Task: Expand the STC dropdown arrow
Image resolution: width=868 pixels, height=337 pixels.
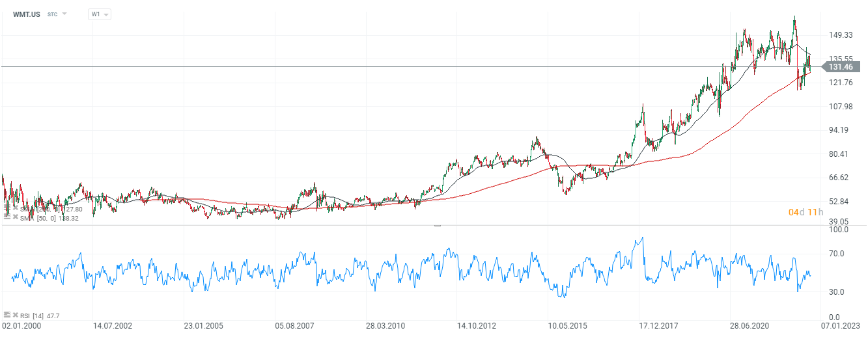Action: tap(64, 14)
